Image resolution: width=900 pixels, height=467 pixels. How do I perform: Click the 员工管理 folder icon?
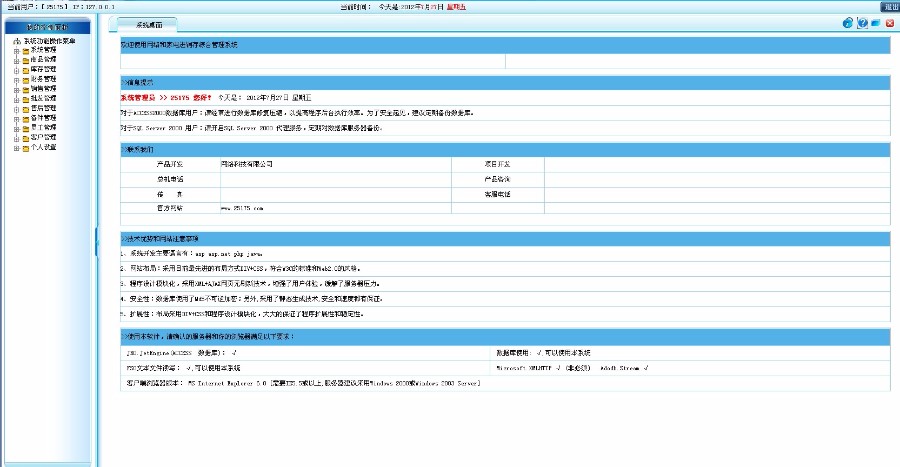[26, 129]
